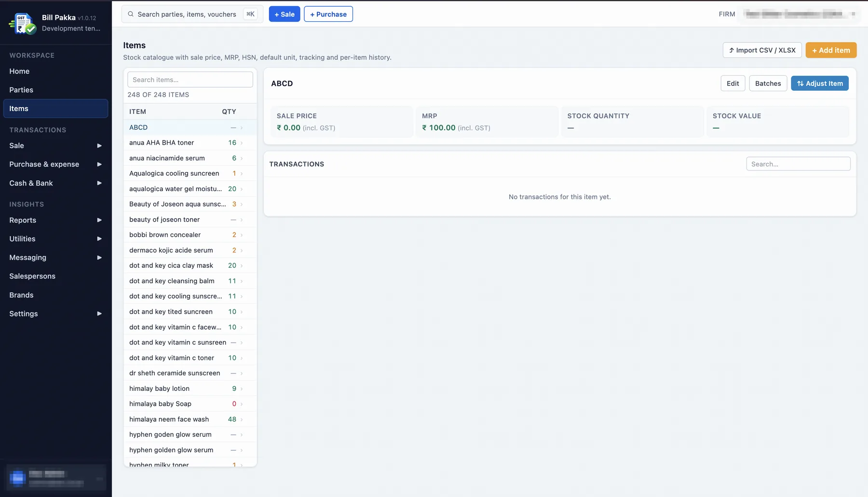Expand the Cash & Bank section
The height and width of the screenshot is (497, 868).
click(x=55, y=183)
